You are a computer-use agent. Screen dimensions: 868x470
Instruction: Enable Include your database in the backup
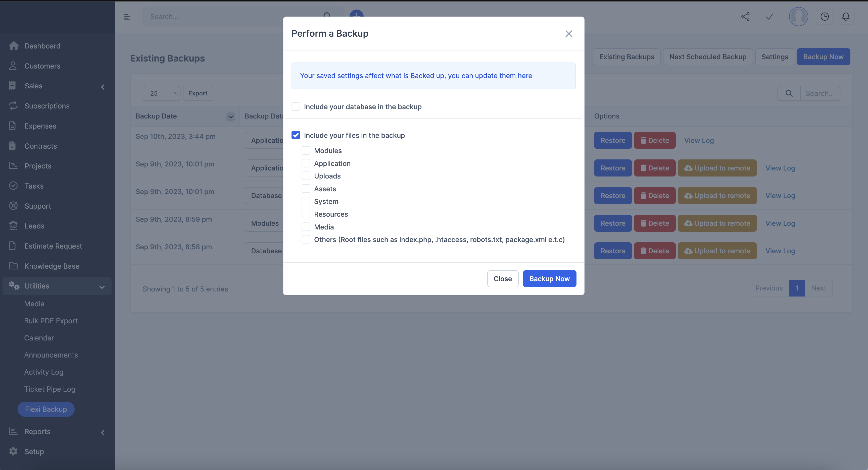click(295, 106)
